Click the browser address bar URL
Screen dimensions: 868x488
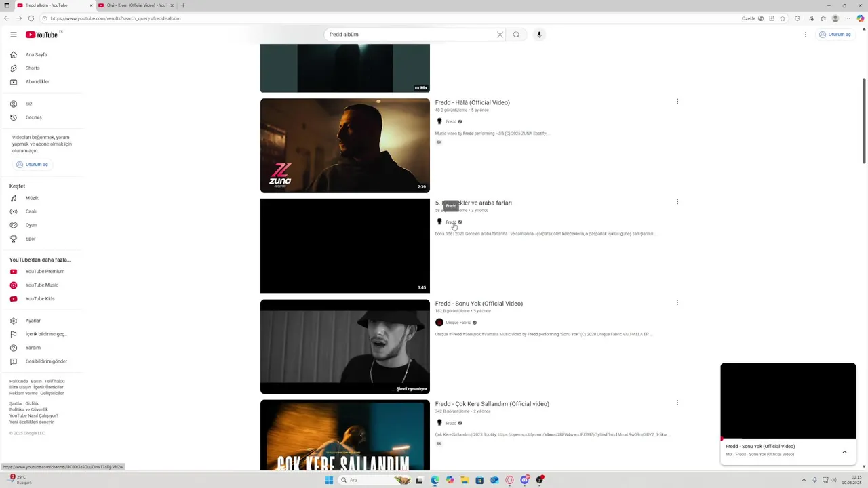(116, 18)
